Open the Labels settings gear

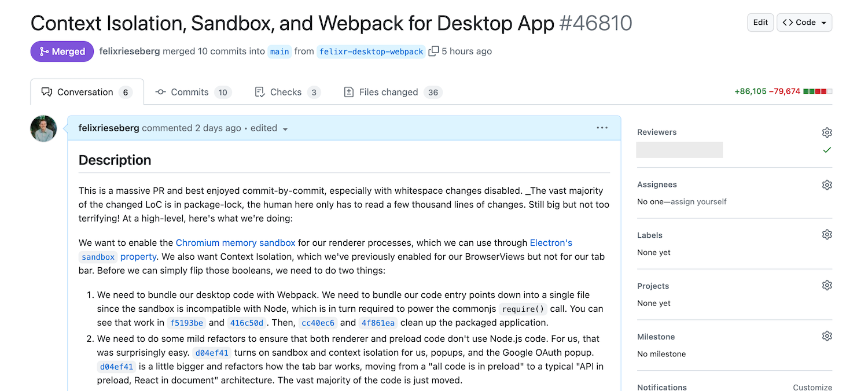coord(826,234)
